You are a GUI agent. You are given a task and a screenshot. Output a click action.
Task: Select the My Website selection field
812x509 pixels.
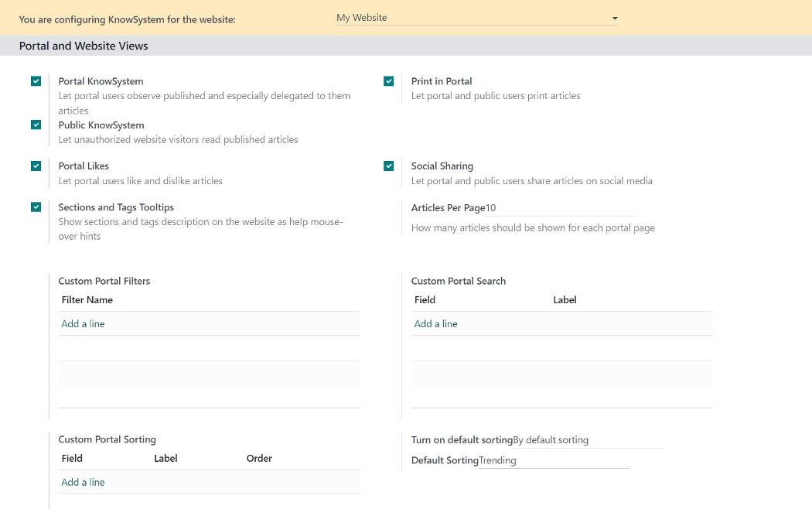pos(476,18)
